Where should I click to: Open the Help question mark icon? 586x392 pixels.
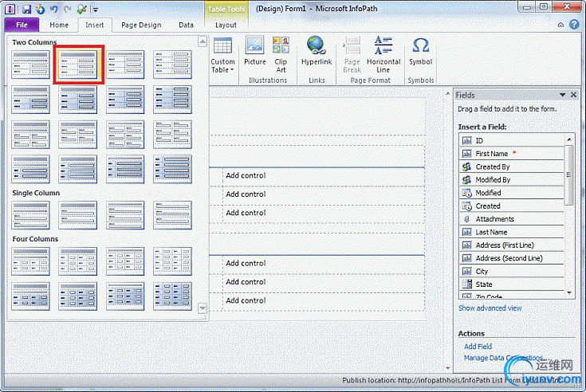coord(573,25)
